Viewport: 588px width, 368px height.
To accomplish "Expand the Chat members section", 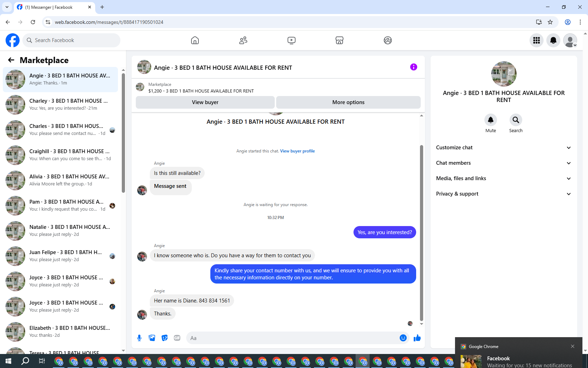I will click(504, 163).
